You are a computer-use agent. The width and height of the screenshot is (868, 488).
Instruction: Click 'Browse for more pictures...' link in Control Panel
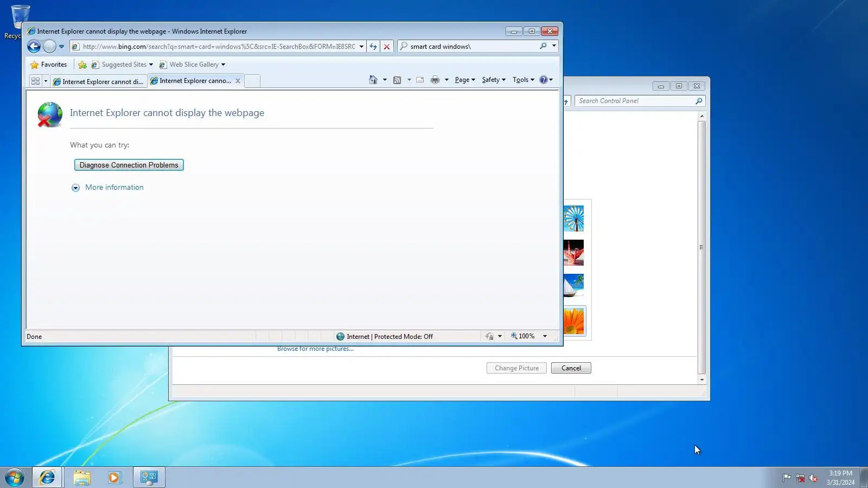pos(315,349)
